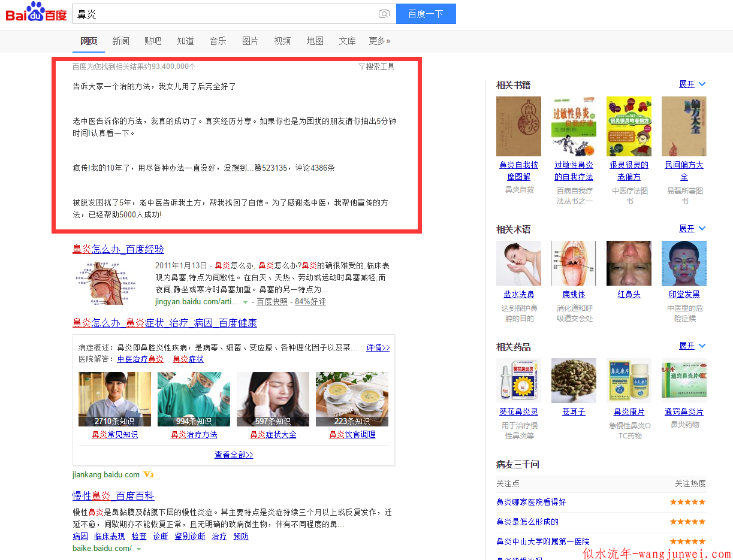The width and height of the screenshot is (733, 560).
Task: Open the 视频 tab
Action: (x=282, y=41)
